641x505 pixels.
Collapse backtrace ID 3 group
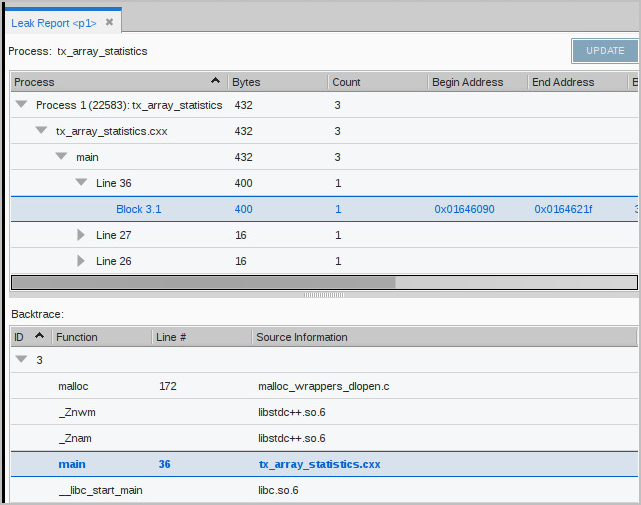tap(21, 360)
